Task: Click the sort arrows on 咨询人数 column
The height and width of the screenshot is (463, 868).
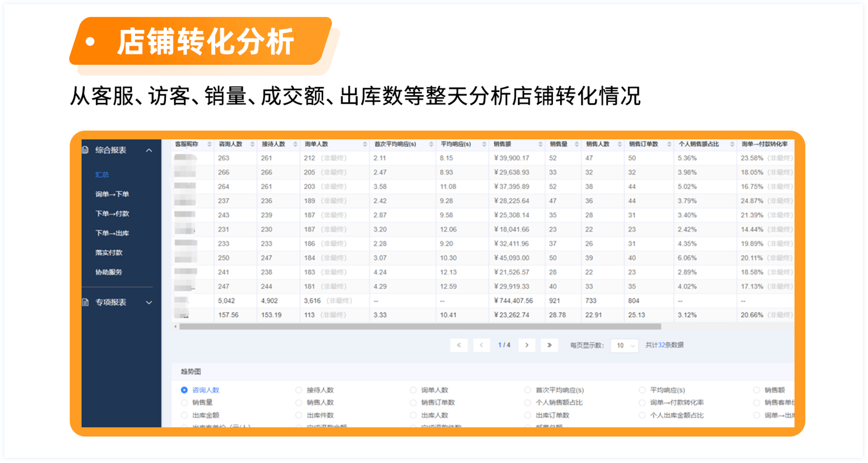Action: [x=252, y=144]
